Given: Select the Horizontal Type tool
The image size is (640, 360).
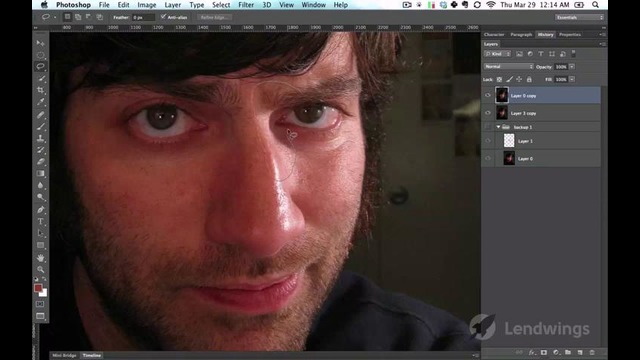Looking at the screenshot, I should click(40, 222).
